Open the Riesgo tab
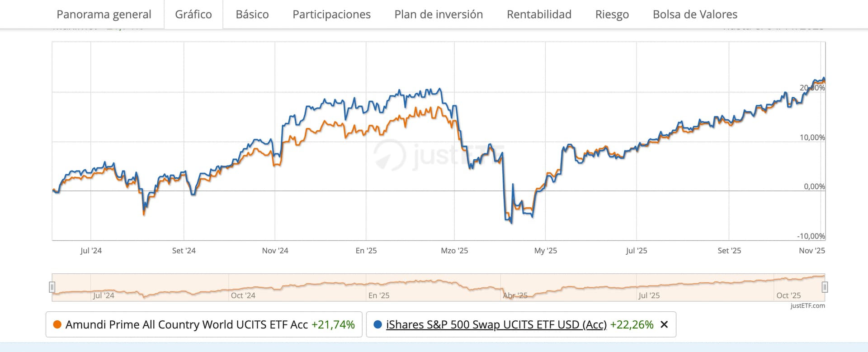Image resolution: width=868 pixels, height=352 pixels. click(x=612, y=14)
